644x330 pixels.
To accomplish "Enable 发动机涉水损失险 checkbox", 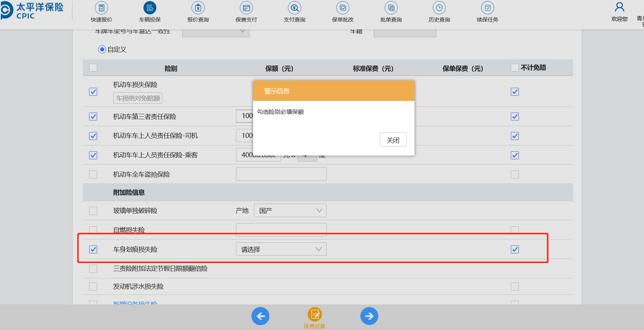I will [93, 287].
